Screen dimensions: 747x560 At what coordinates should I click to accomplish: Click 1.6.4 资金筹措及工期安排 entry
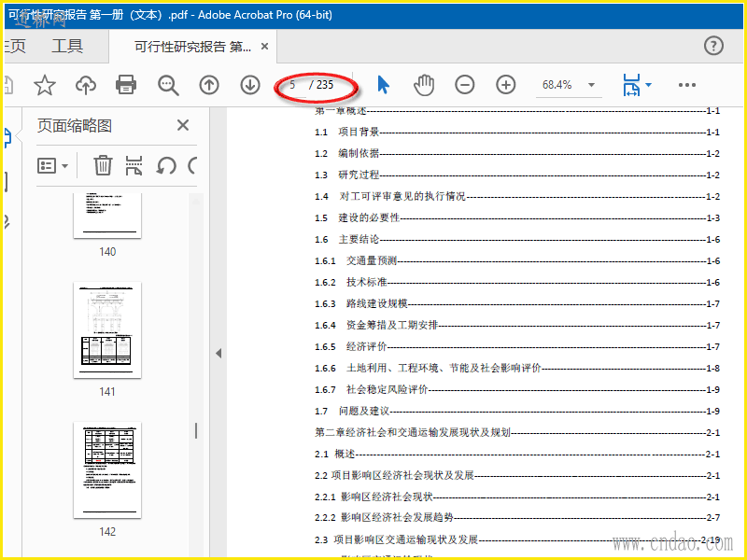coord(517,325)
